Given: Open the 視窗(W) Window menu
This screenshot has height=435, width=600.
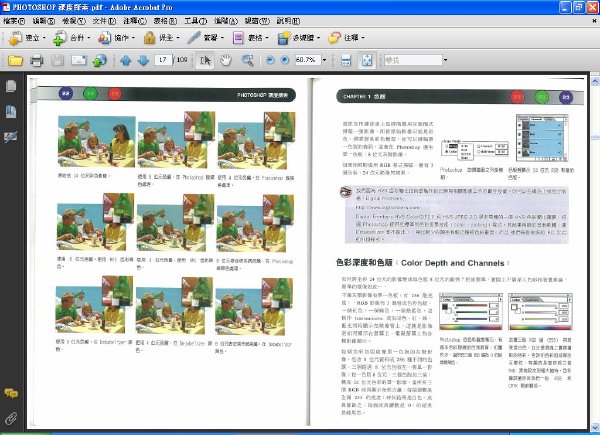Looking at the screenshot, I should [257, 21].
